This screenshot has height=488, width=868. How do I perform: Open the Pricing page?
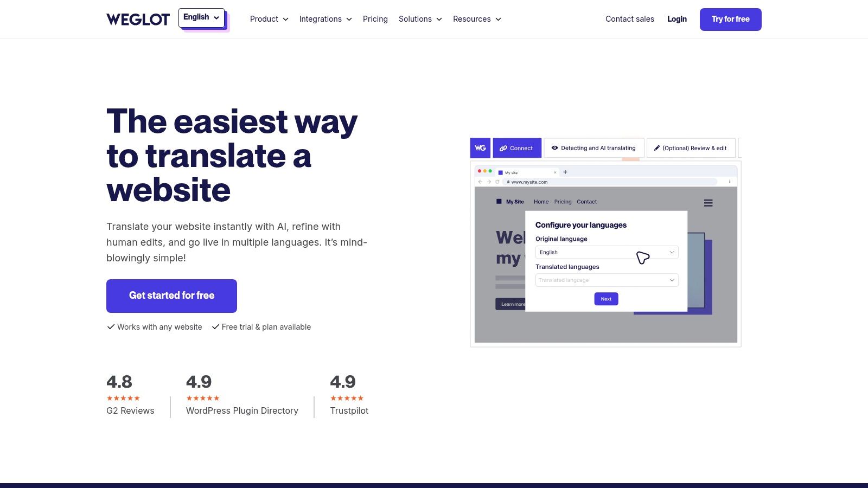[x=375, y=19]
